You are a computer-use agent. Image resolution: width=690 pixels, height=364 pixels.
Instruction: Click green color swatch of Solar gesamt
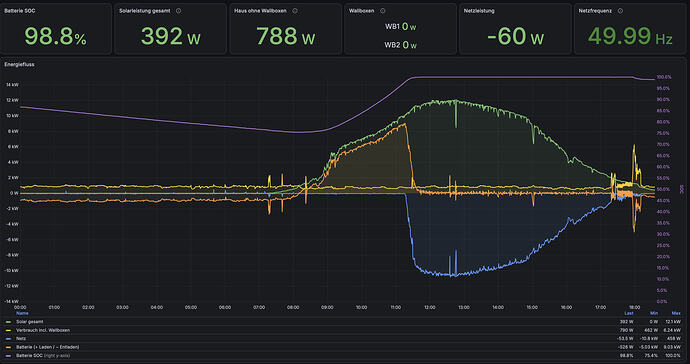pos(8,322)
